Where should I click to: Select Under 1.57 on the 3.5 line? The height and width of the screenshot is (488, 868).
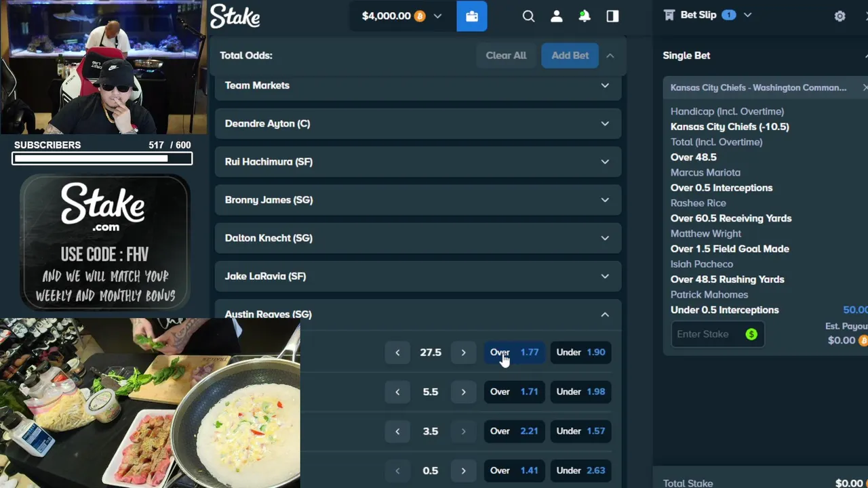click(580, 431)
